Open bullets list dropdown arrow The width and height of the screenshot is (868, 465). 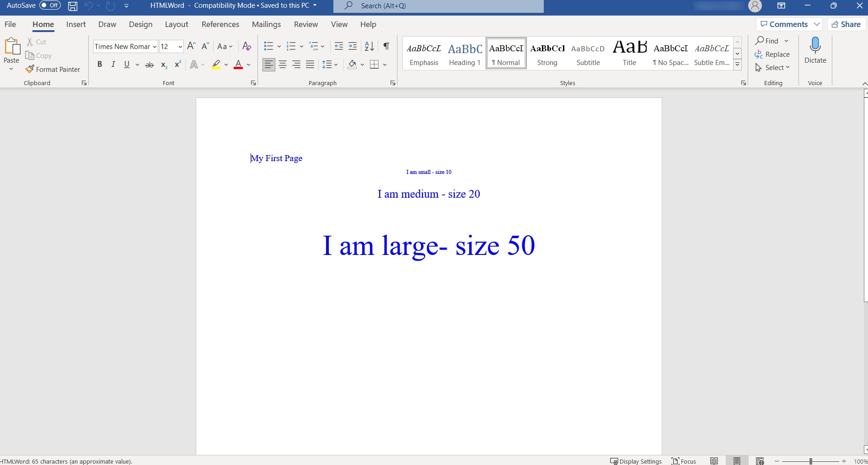[279, 46]
